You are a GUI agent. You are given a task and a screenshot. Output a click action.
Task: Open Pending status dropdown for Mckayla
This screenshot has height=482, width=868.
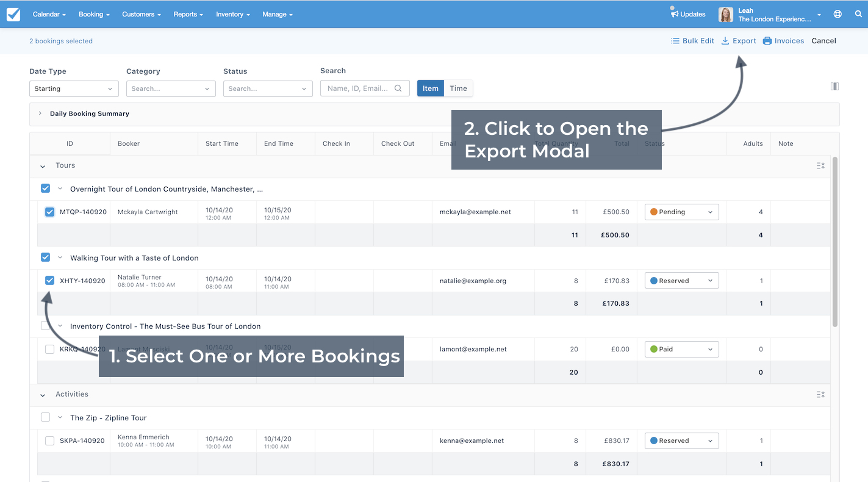coord(681,212)
